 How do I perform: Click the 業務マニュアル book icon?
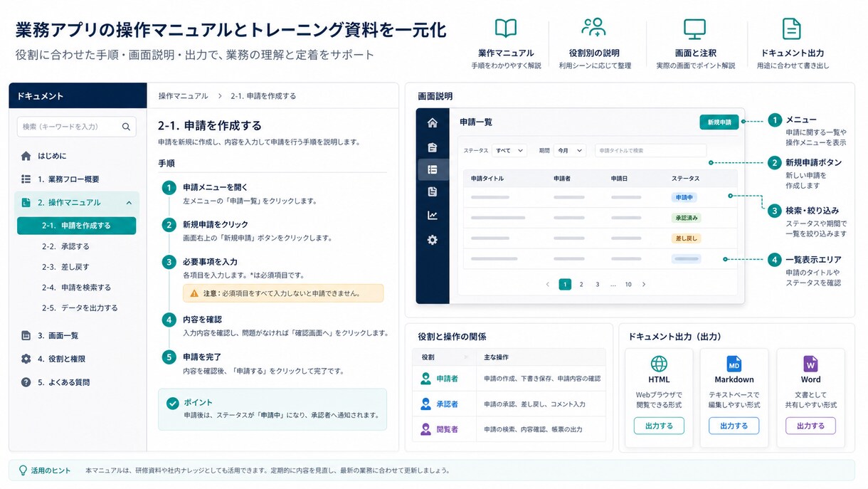coord(506,28)
